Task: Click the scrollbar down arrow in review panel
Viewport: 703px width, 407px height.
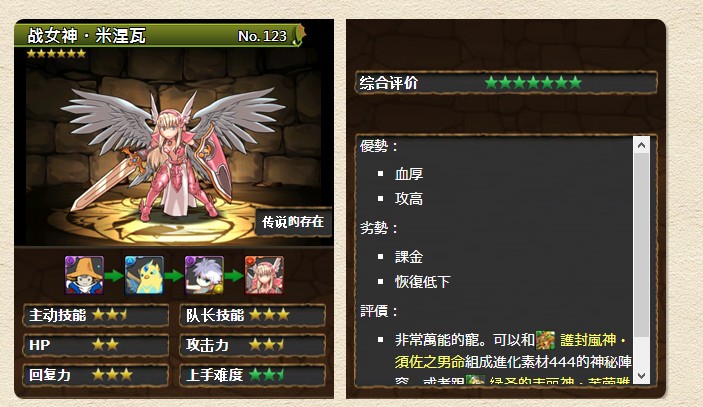Action: pyautogui.click(x=641, y=376)
